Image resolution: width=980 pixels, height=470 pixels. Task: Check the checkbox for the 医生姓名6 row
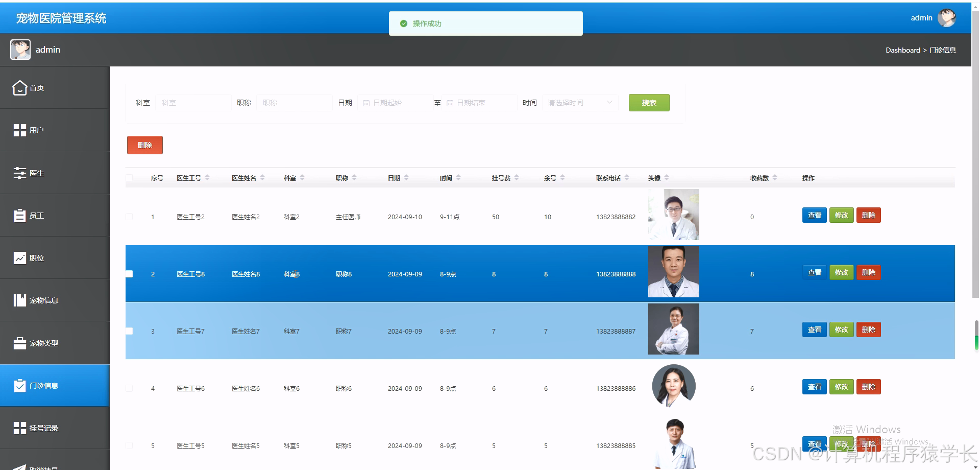(x=129, y=388)
